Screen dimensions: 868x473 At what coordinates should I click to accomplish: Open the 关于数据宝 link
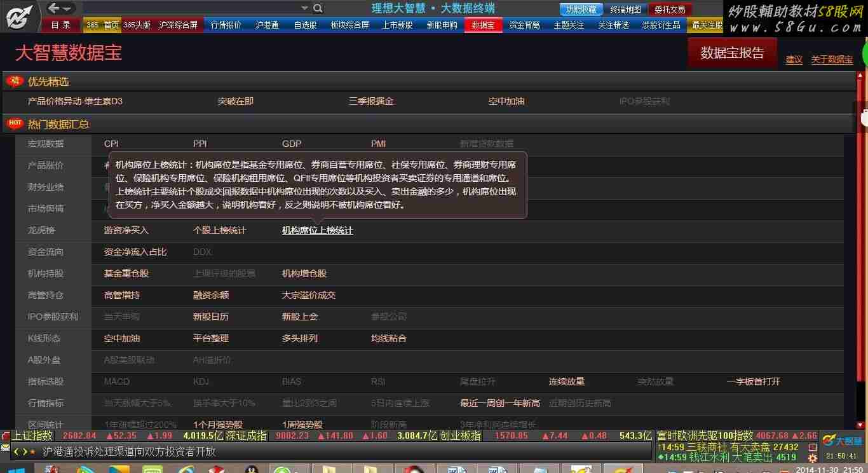tap(832, 59)
